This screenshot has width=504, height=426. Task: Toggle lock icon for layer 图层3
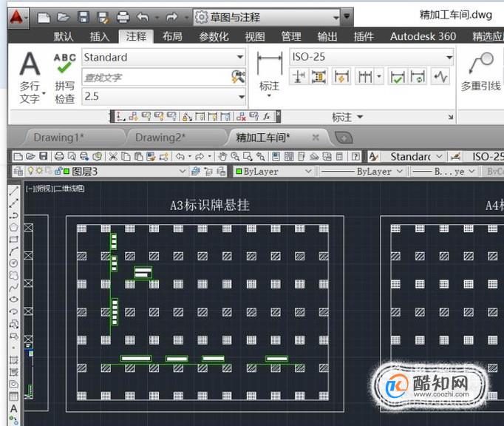tap(58, 171)
